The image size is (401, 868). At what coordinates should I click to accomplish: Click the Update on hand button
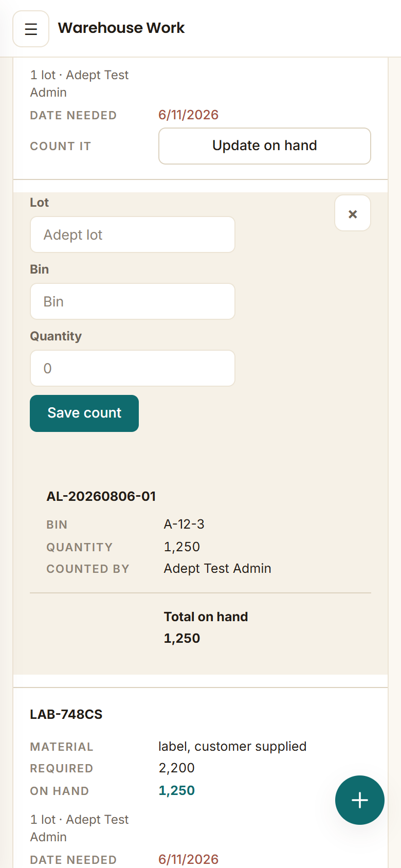pyautogui.click(x=265, y=146)
